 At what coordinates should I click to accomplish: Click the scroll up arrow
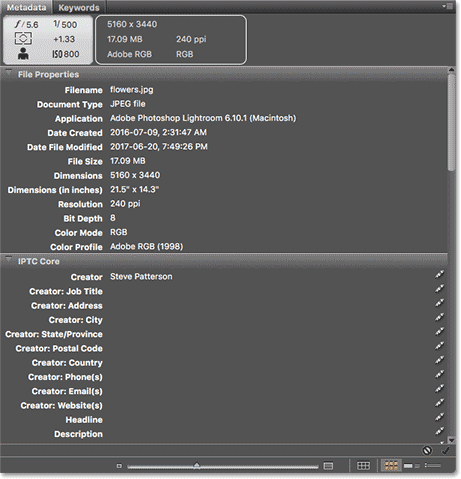(451, 70)
